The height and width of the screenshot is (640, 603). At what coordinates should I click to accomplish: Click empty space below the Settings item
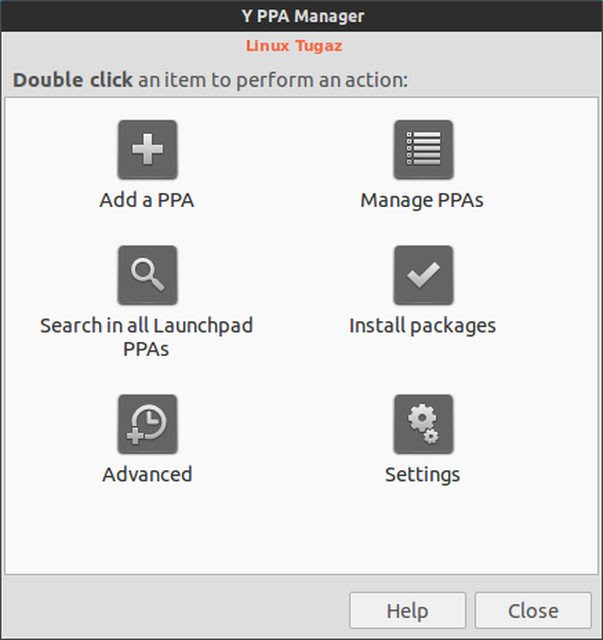coord(423,529)
